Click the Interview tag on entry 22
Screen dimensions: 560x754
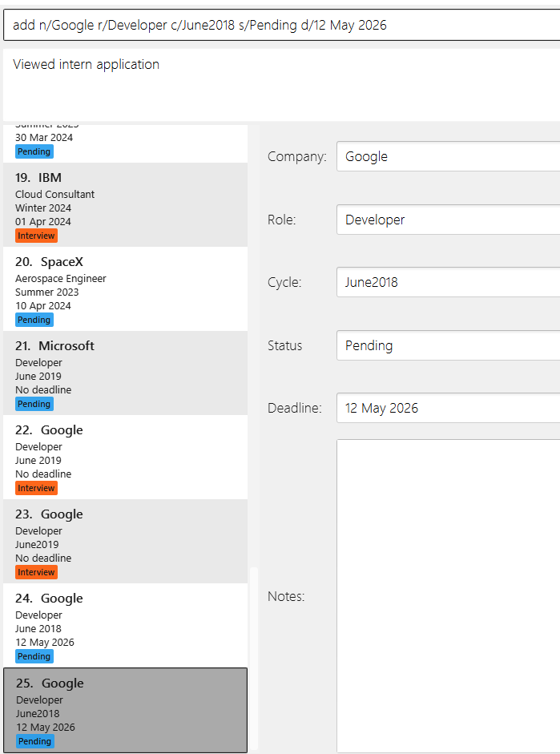click(37, 488)
